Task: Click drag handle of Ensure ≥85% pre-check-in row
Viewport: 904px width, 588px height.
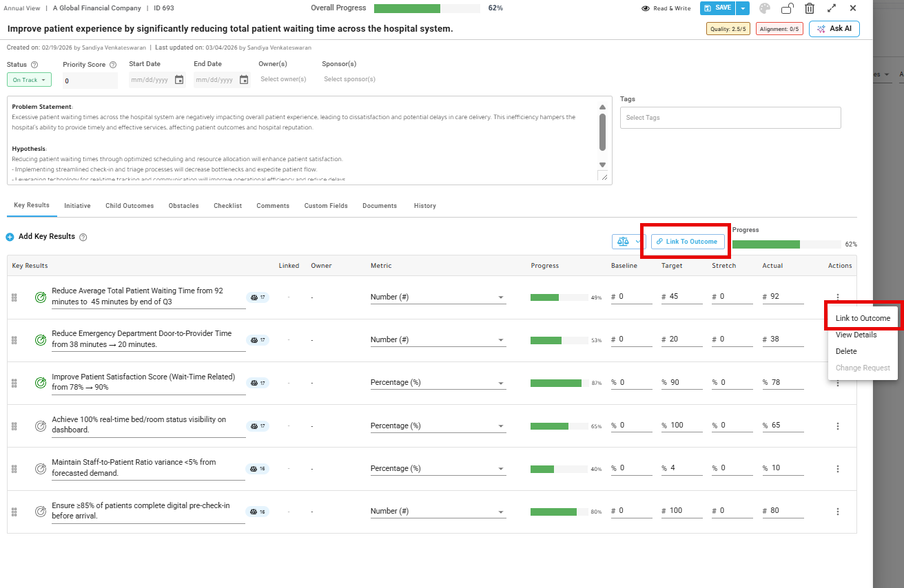Action: point(14,512)
